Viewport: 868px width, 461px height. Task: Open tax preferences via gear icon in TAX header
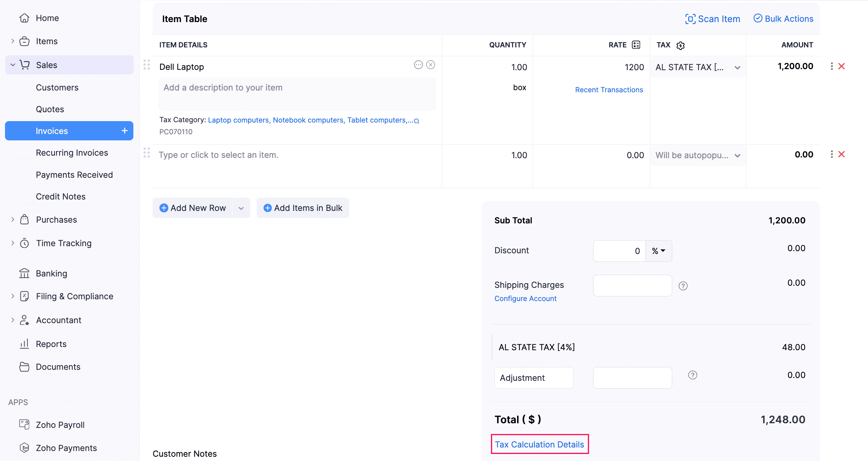(x=680, y=46)
